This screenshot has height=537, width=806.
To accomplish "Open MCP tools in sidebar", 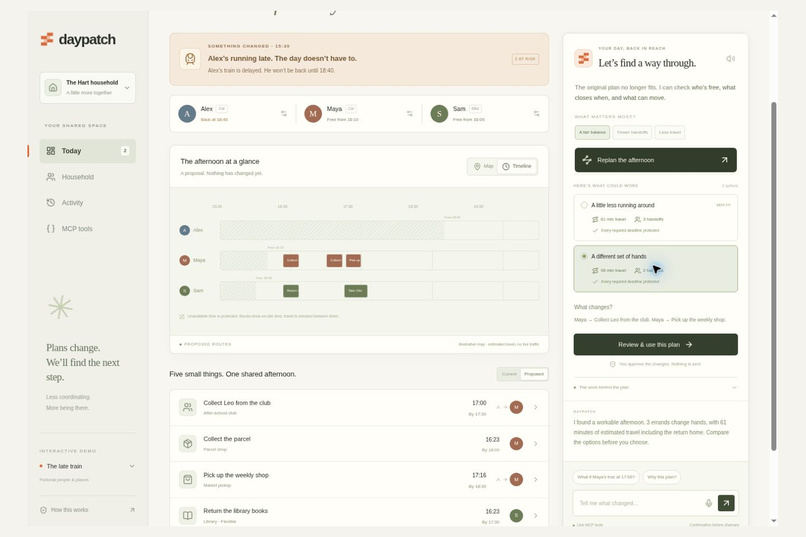I will click(87, 229).
